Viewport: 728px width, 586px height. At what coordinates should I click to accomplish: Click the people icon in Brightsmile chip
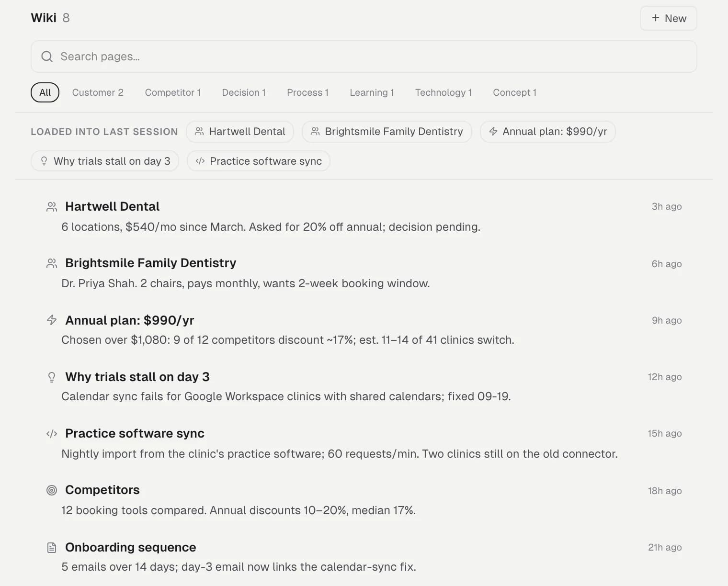(315, 131)
